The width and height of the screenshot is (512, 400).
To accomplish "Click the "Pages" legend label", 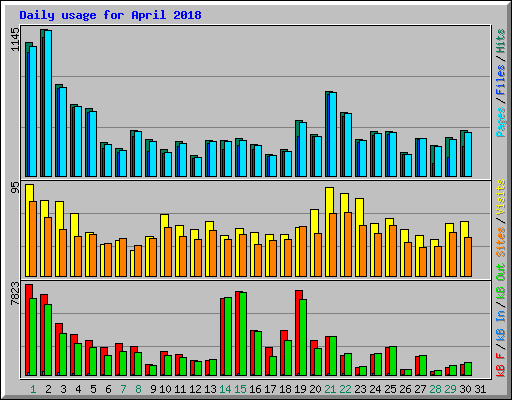I will pyautogui.click(x=500, y=122).
